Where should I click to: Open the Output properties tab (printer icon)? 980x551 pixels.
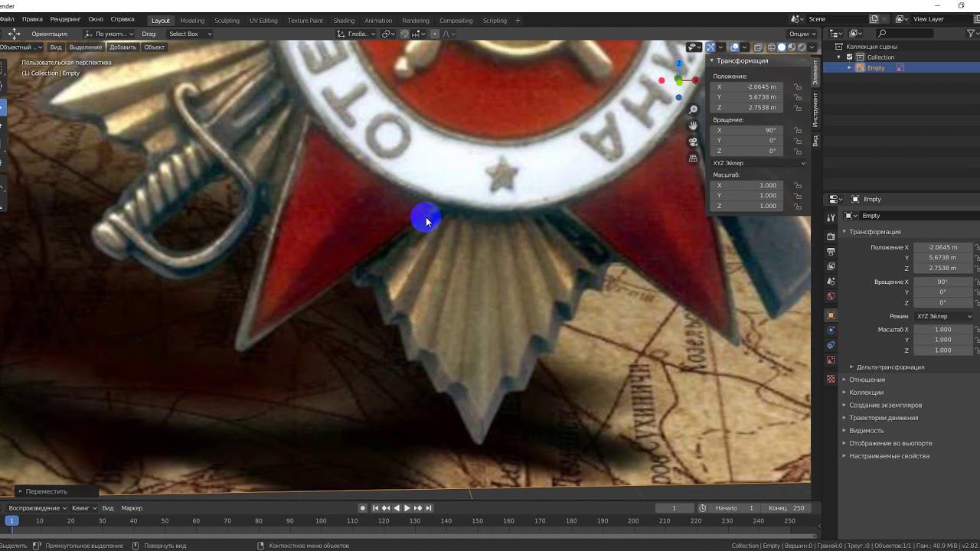(831, 252)
